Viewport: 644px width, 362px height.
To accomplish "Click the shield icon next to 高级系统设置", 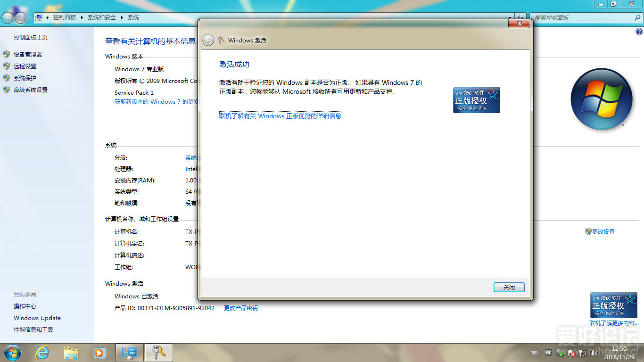I will pyautogui.click(x=7, y=90).
